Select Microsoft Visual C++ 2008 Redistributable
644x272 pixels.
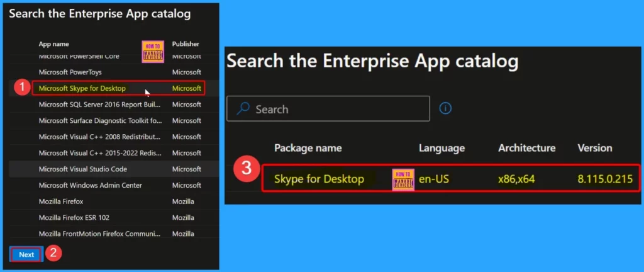click(100, 137)
